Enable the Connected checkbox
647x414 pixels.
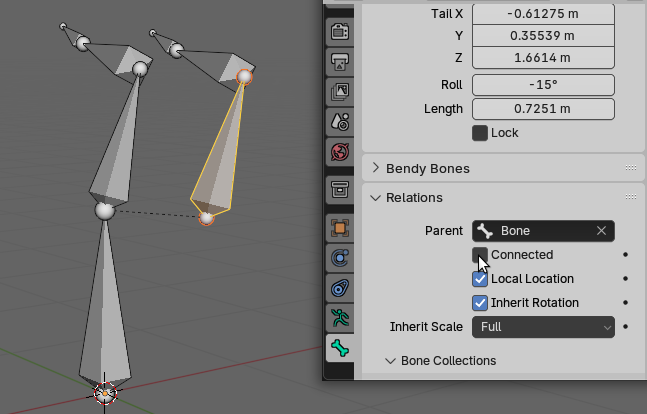479,255
